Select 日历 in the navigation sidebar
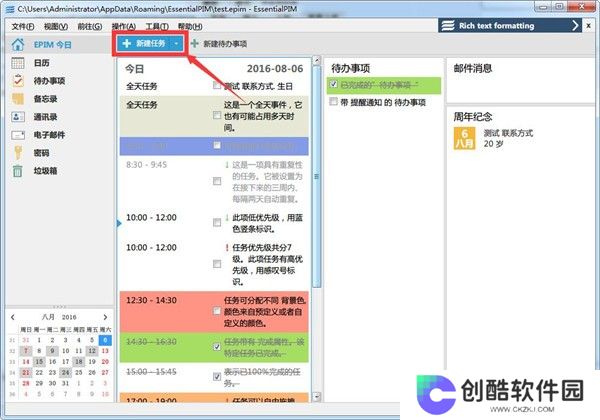Image resolution: width=600 pixels, height=420 pixels. tap(41, 63)
